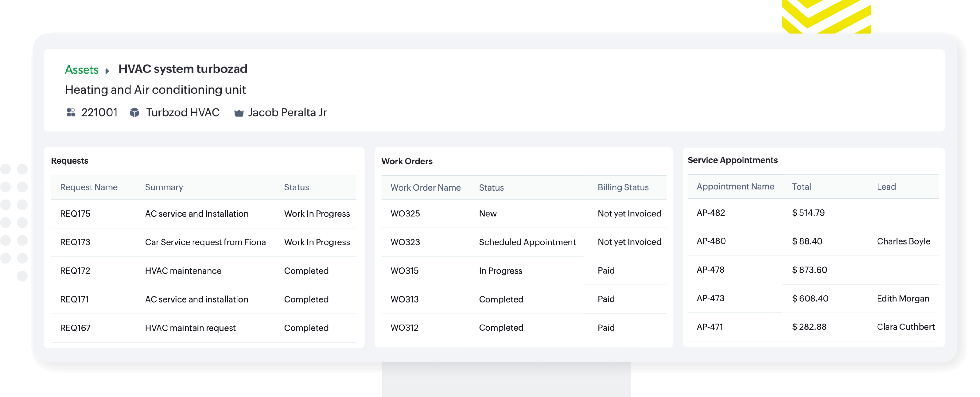This screenshot has width=980, height=397.
Task: Open the REQ172 HVAC maintenance request
Action: pyautogui.click(x=75, y=271)
